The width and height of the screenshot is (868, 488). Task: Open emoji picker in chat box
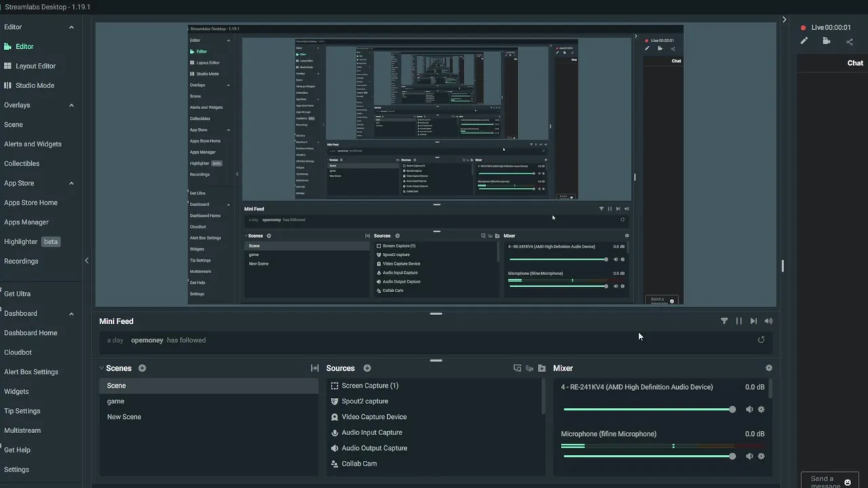coord(848,483)
